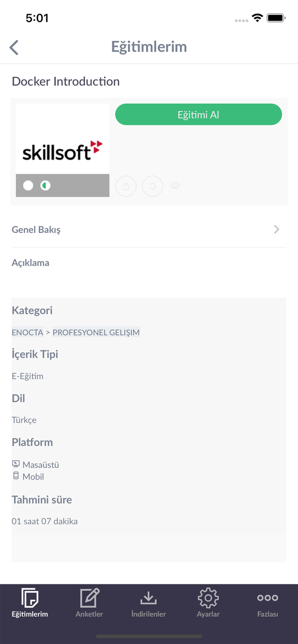Tap the Masaüstü desktop platform icon
This screenshot has height=644, width=298.
(x=15, y=464)
